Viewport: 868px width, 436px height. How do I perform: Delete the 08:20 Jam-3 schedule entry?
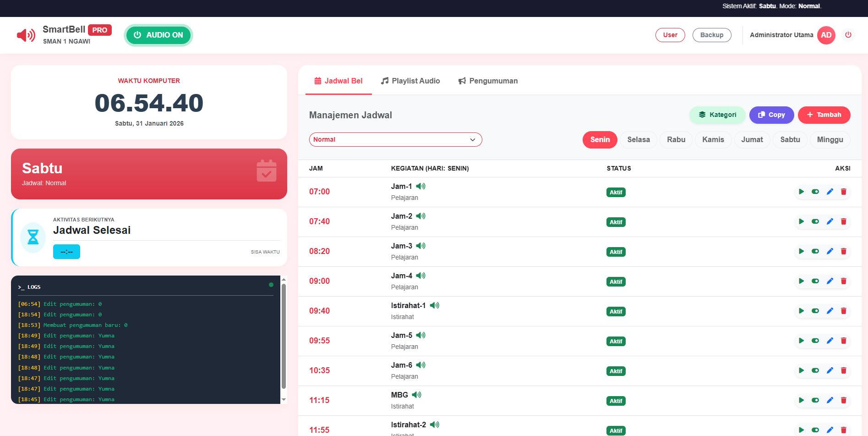click(843, 251)
